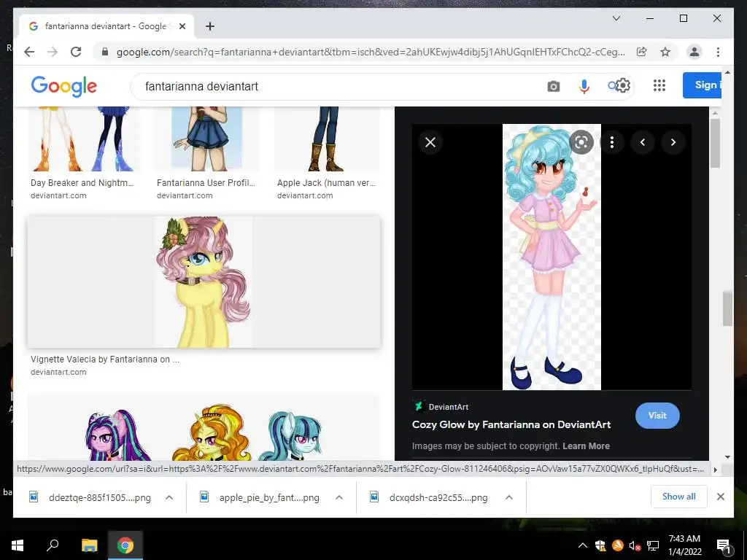The image size is (747, 560).
Task: Open the network tray icon
Action: point(653,545)
